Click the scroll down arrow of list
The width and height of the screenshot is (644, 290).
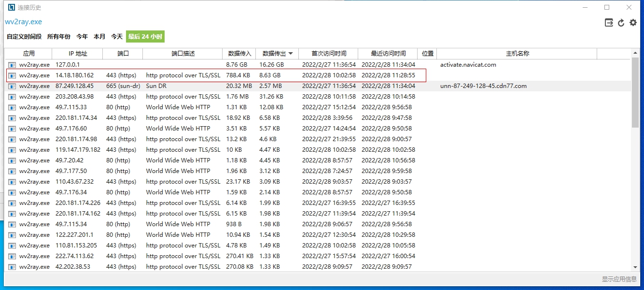pyautogui.click(x=635, y=267)
